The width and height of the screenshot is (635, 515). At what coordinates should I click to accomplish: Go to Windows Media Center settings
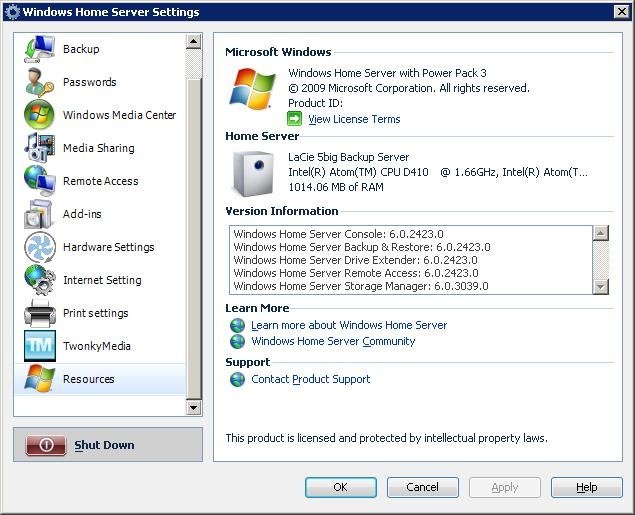[100, 115]
